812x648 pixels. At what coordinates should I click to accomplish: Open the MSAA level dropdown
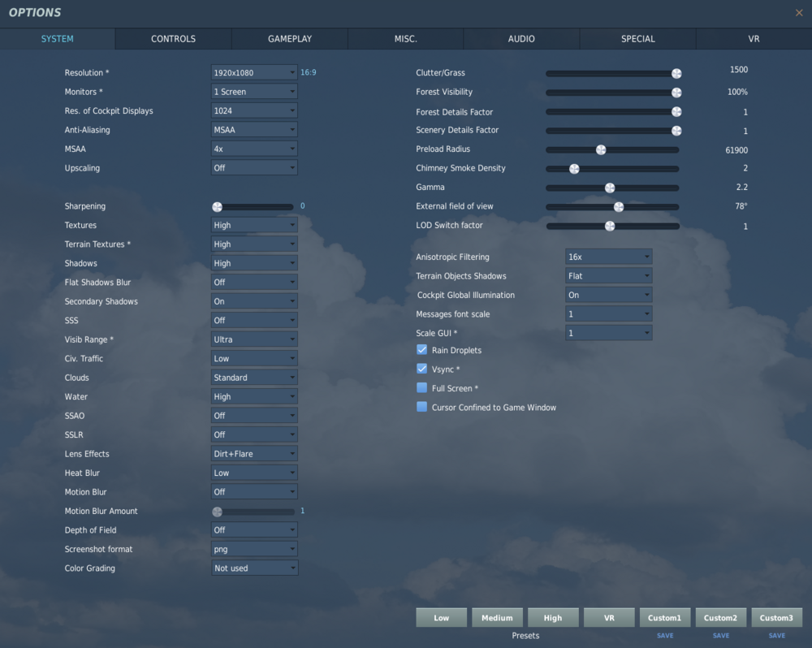[254, 149]
